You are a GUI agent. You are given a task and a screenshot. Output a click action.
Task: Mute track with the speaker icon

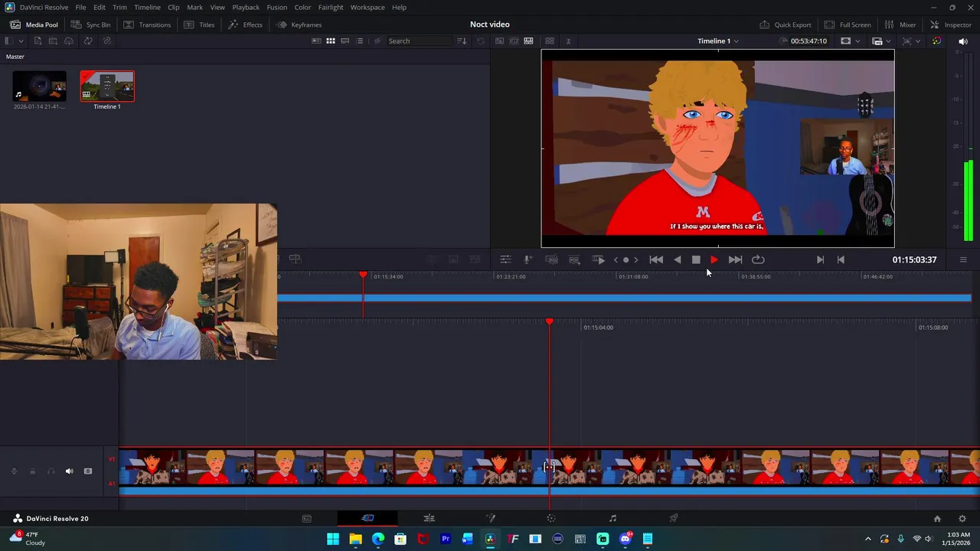click(69, 471)
